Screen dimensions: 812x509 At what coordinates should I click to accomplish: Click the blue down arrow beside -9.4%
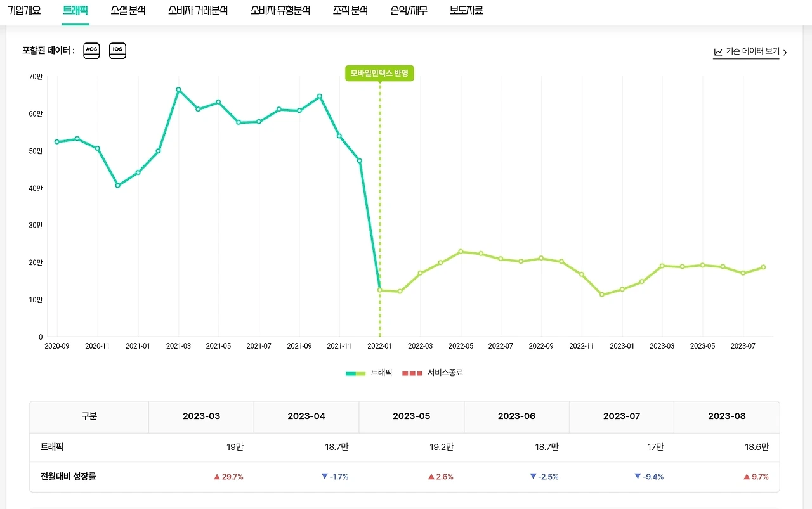pyautogui.click(x=638, y=477)
